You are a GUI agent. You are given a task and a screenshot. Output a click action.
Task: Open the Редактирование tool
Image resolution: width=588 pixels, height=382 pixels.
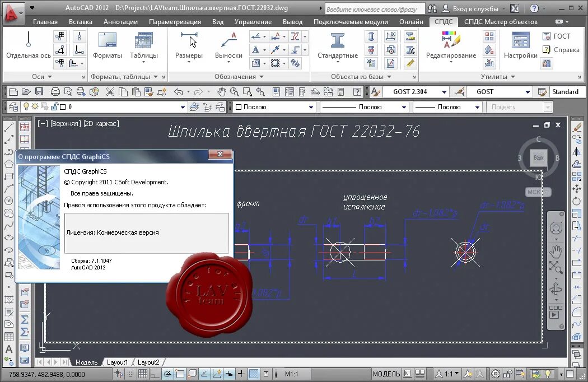coord(451,46)
